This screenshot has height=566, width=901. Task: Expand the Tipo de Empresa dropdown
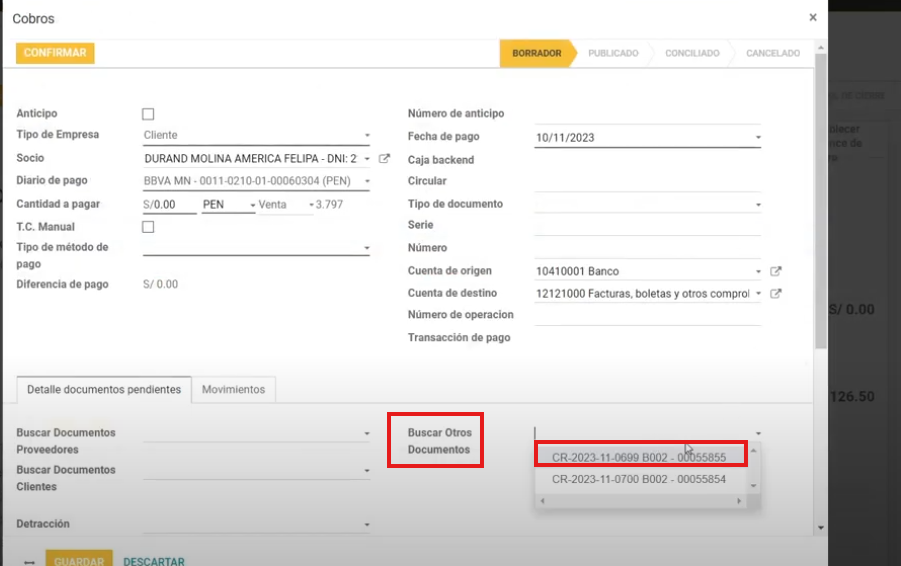pos(367,135)
